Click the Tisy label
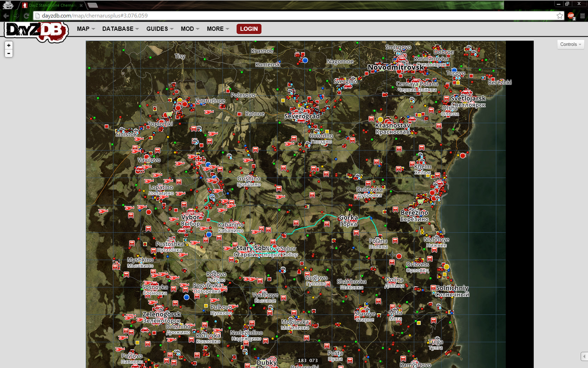This screenshot has width=588, height=368. point(180,56)
